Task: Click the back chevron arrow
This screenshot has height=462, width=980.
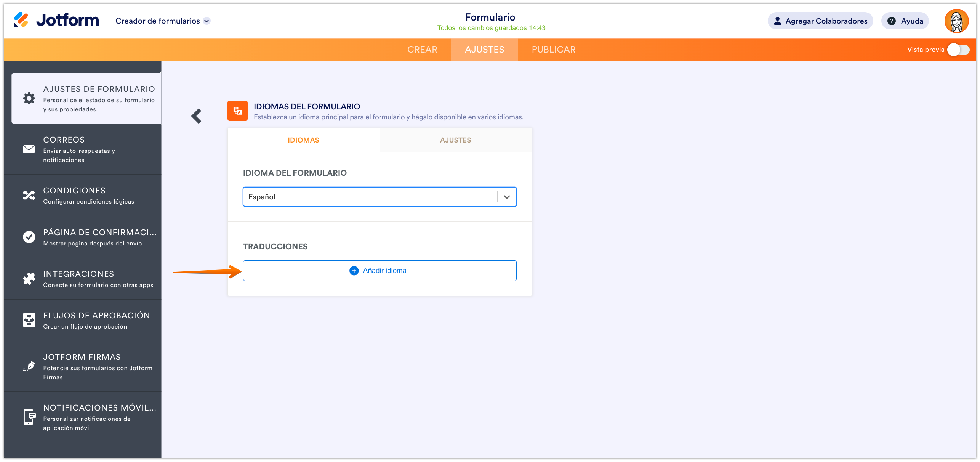Action: pos(197,116)
